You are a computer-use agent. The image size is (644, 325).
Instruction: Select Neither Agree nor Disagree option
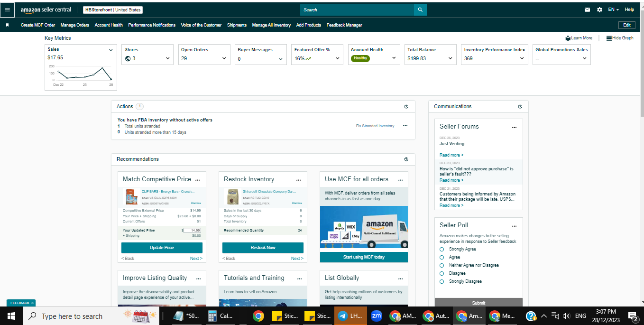(442, 265)
